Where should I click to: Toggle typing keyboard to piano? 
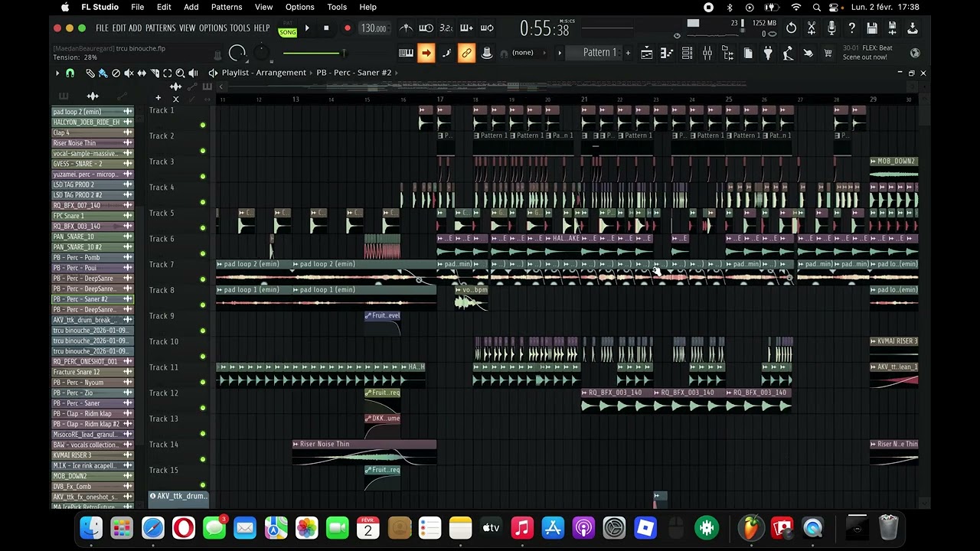[x=407, y=53]
